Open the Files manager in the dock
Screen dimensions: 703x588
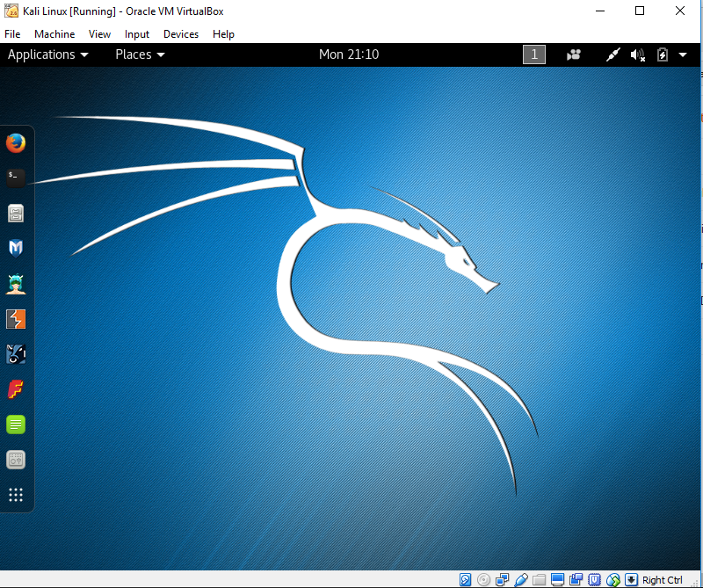click(16, 214)
